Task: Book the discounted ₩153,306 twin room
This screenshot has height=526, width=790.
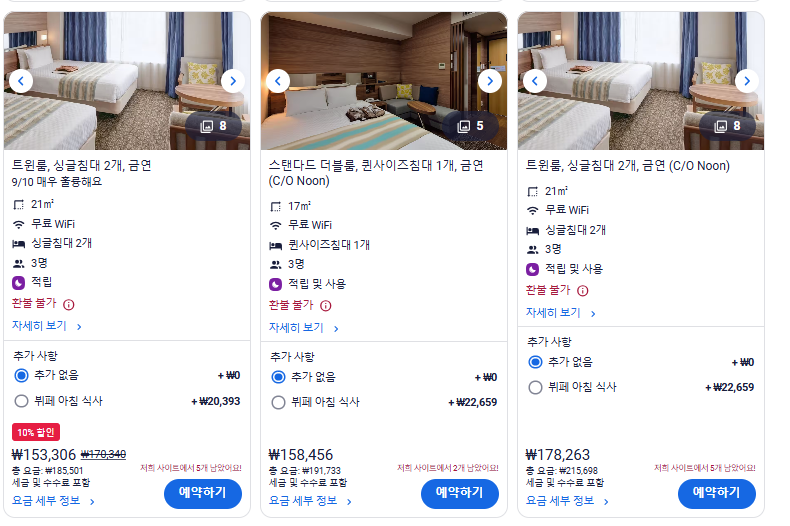Action: point(203,493)
